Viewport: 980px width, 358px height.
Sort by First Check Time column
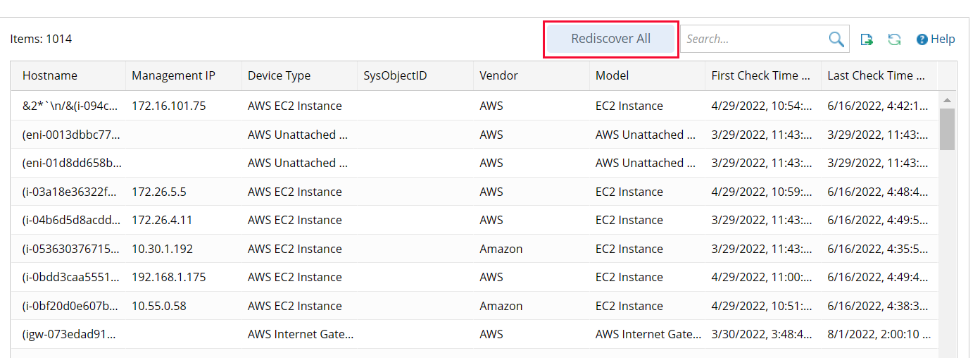point(760,75)
